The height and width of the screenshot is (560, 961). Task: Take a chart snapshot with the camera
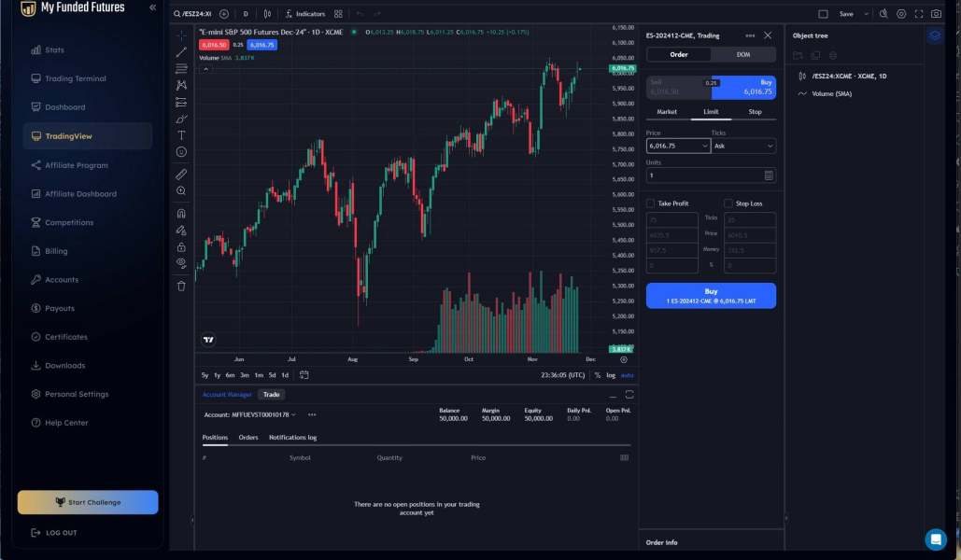936,13
